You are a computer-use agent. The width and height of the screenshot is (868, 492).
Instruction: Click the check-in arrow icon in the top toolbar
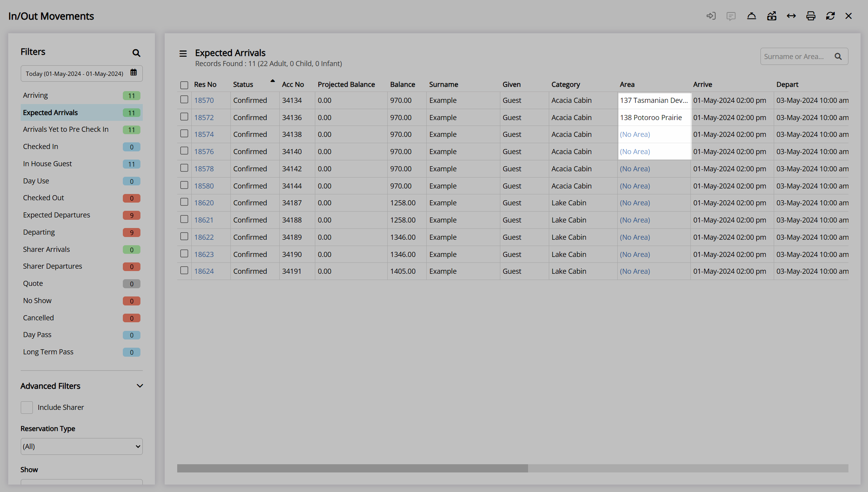pos(711,16)
